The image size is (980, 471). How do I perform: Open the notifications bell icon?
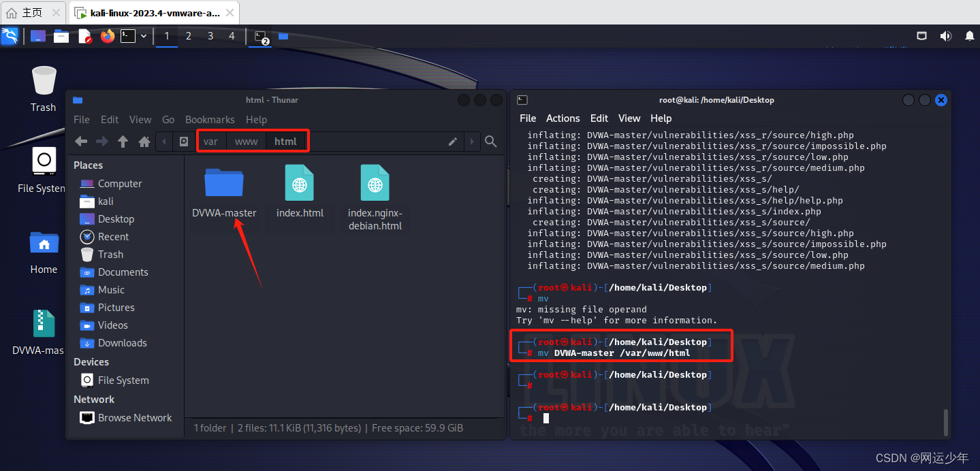click(969, 36)
